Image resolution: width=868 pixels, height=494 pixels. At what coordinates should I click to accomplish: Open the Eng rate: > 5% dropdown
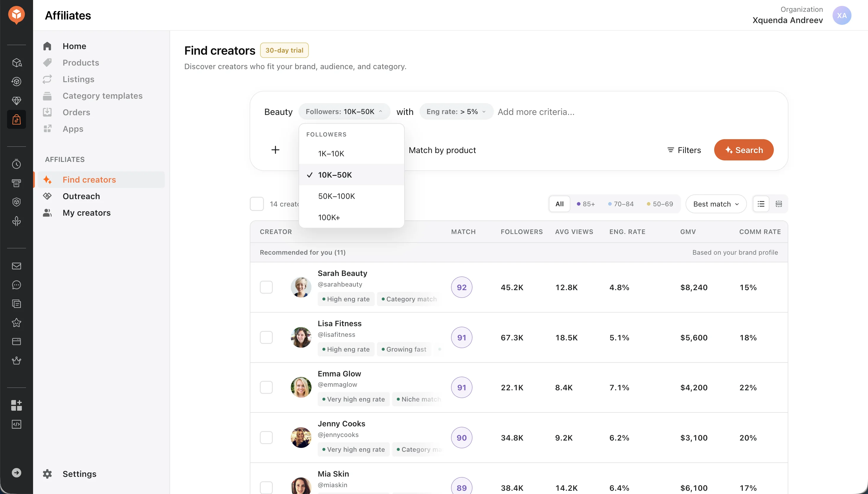point(456,112)
